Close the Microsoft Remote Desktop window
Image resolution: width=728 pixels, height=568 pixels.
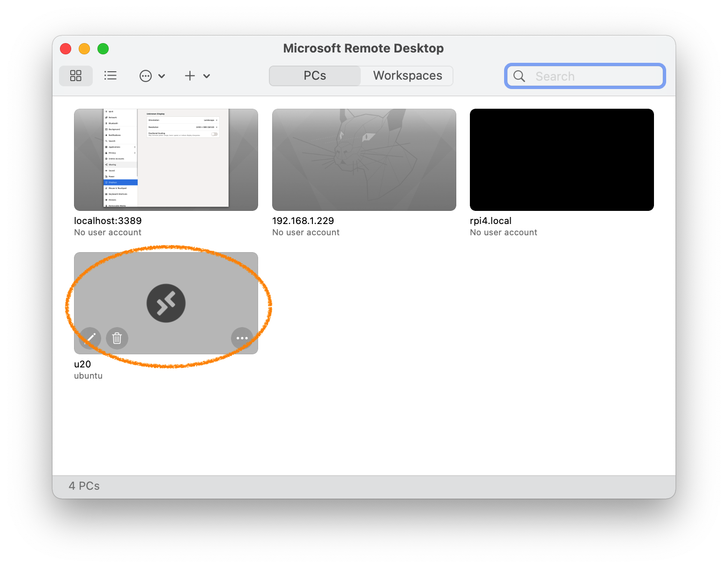click(66, 49)
